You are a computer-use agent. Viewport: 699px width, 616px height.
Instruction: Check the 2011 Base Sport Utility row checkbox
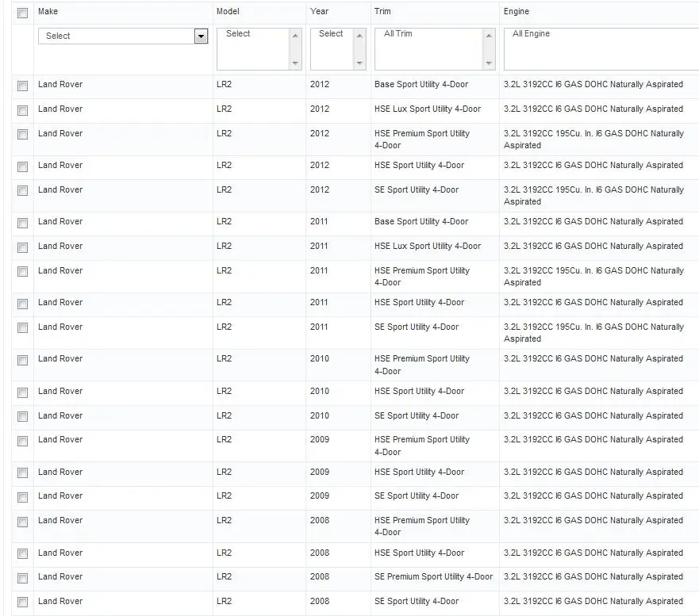click(22, 223)
